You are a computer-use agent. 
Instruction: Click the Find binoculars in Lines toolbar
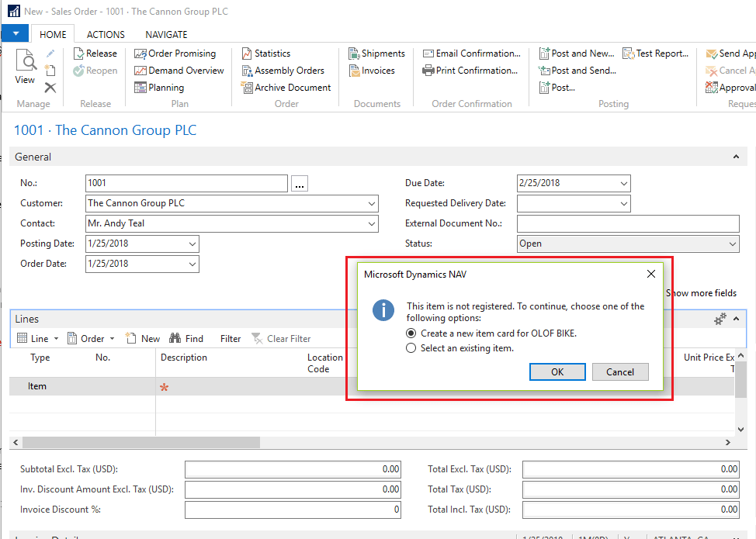(186, 339)
